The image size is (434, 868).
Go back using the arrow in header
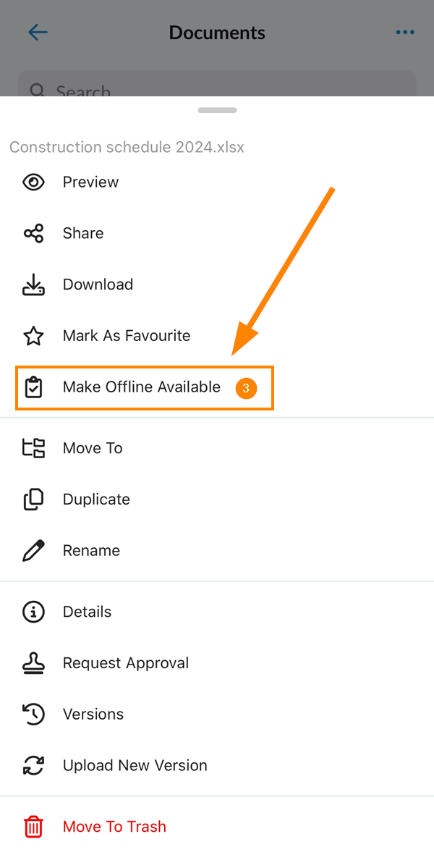coord(38,33)
